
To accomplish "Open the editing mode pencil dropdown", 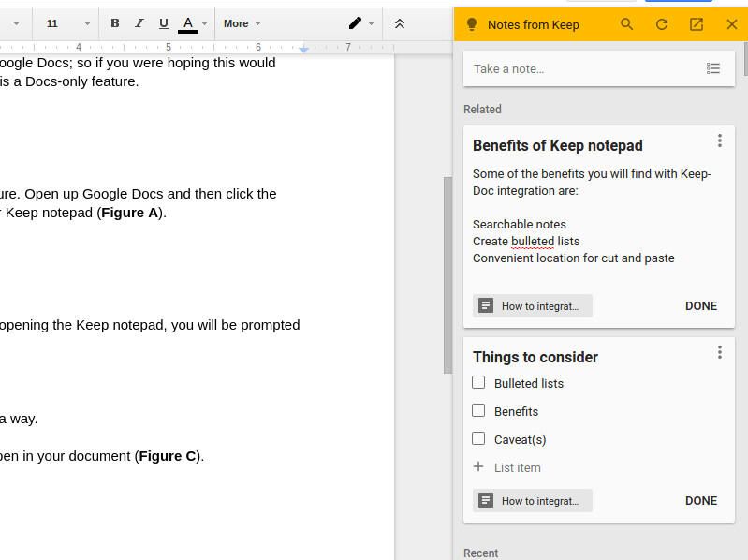I will 361,23.
